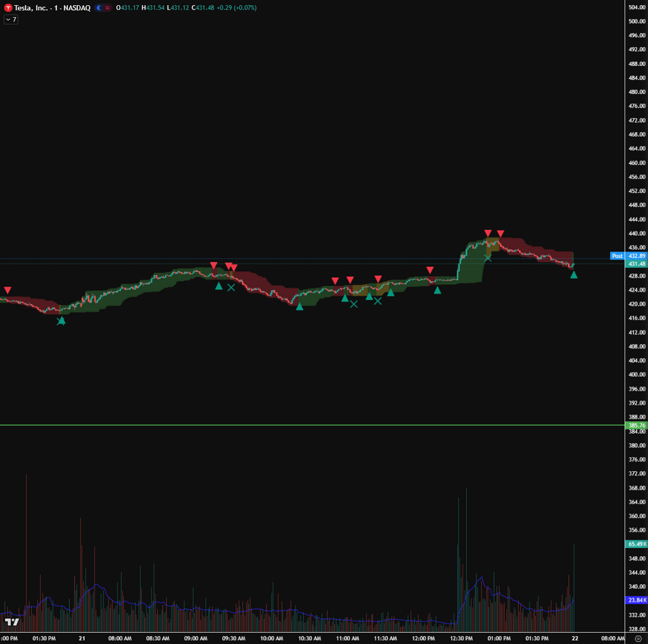Screen dimensions: 648x644
Task: Click the pink delayed-data icon beside the moon
Action: pos(106,8)
